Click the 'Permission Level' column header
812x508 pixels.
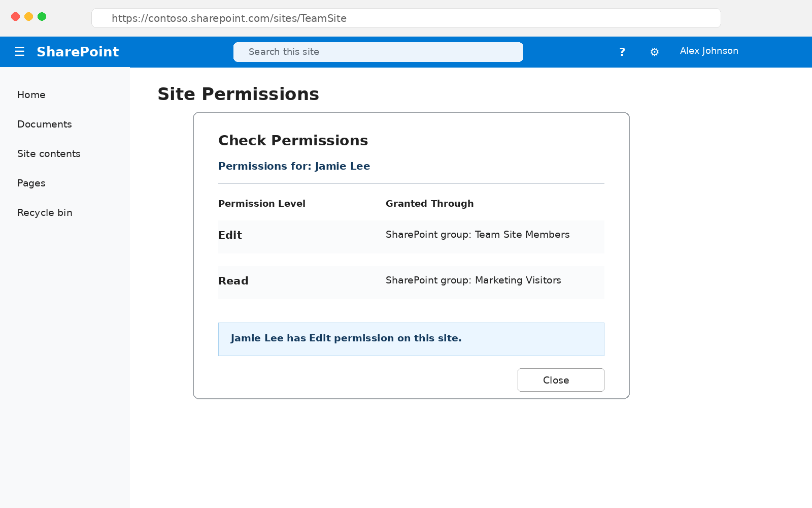click(262, 204)
